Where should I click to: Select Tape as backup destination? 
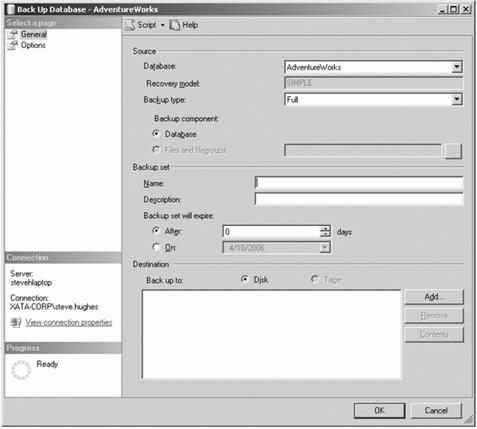tap(314, 279)
